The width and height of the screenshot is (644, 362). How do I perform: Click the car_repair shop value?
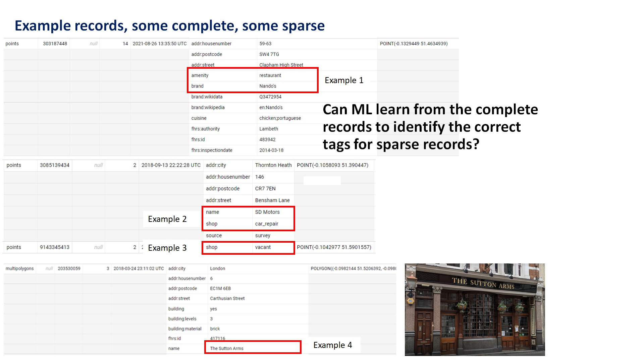[266, 224]
